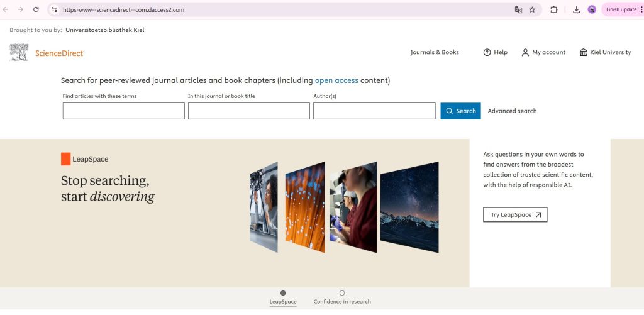Screen dimensions: 644x315
Task: Bookmark this page with the star icon
Action: [532, 9]
